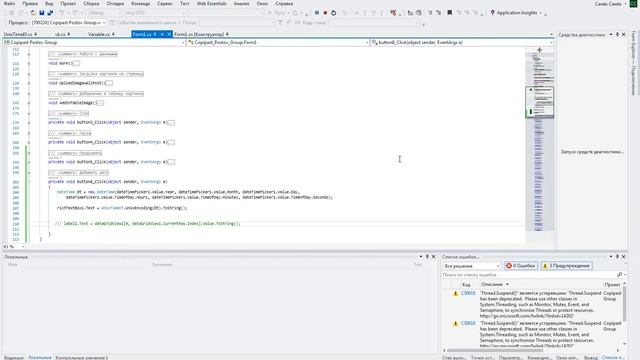
Task: Open the Copipast_Postov_Group.Form1 class dropdown
Action: click(x=278, y=42)
